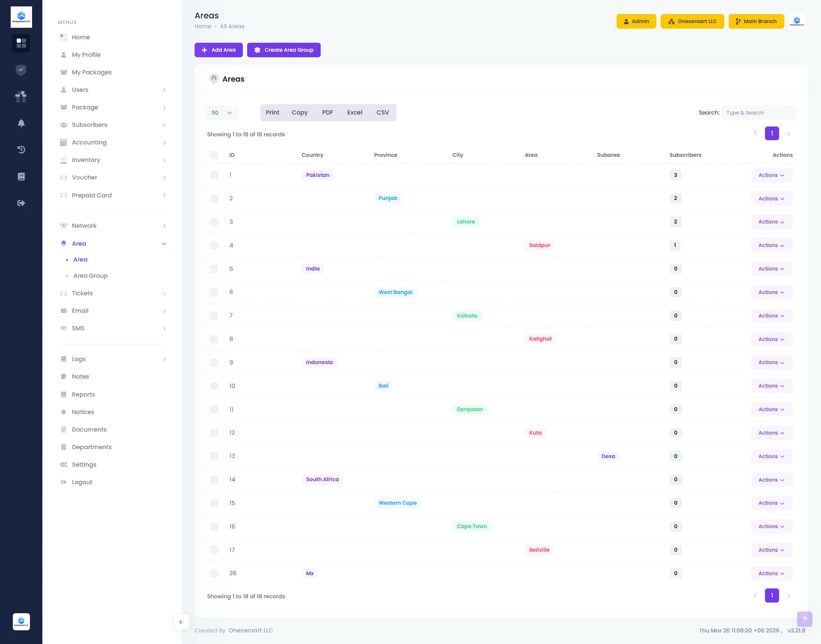Open the shield check icon in dark sidebar
This screenshot has height=644, width=821.
[21, 70]
